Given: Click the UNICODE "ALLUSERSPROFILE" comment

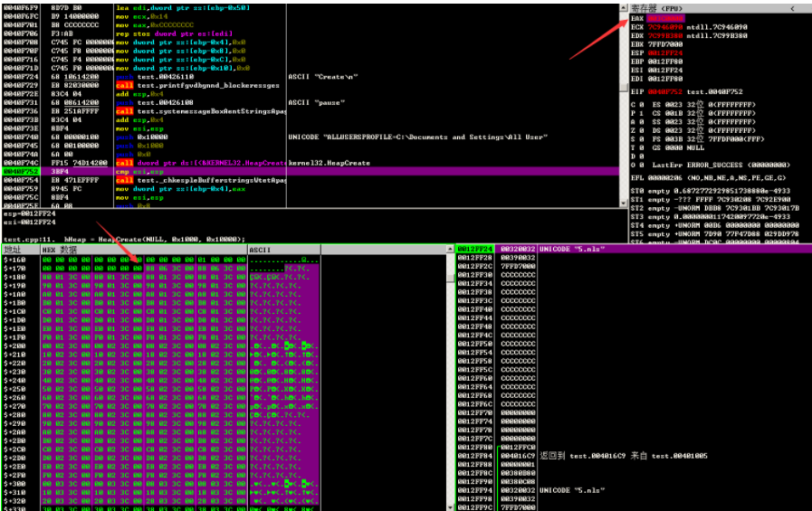Looking at the screenshot, I should point(418,137).
